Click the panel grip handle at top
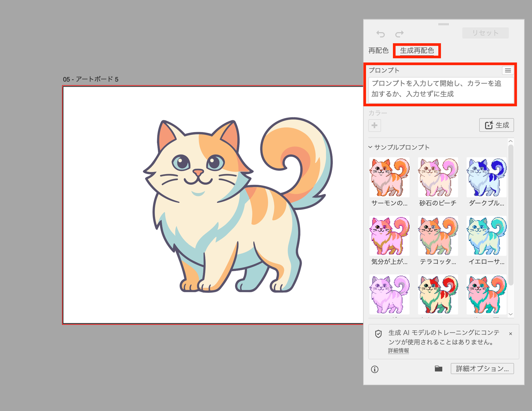Viewport: 532px width, 411px height. (444, 24)
